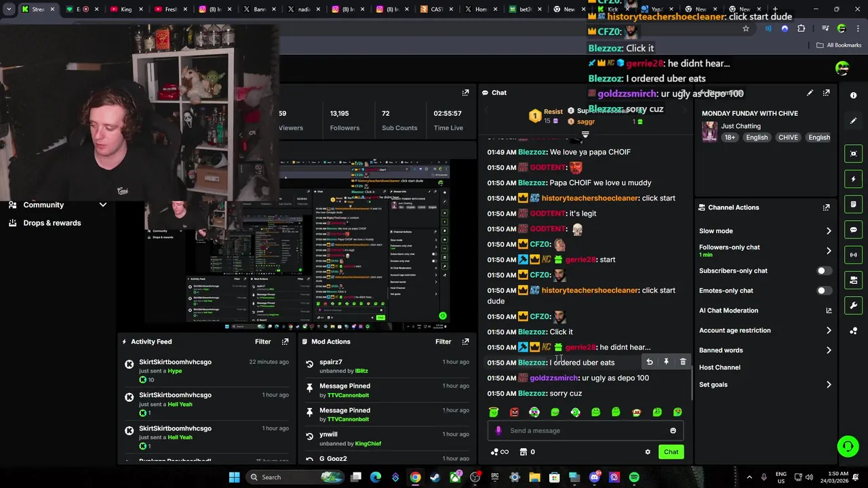Expand Banned words settings
Screen dimensions: 868x488
(829, 350)
